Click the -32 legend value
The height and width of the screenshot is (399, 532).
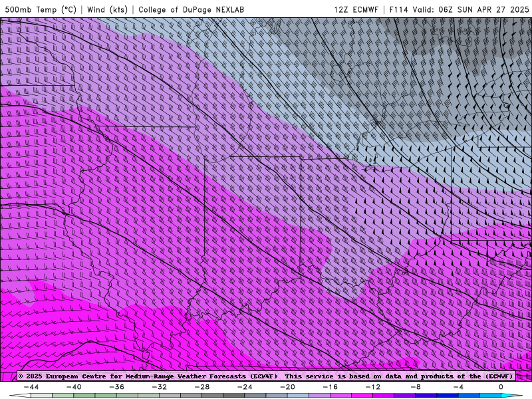(x=159, y=387)
